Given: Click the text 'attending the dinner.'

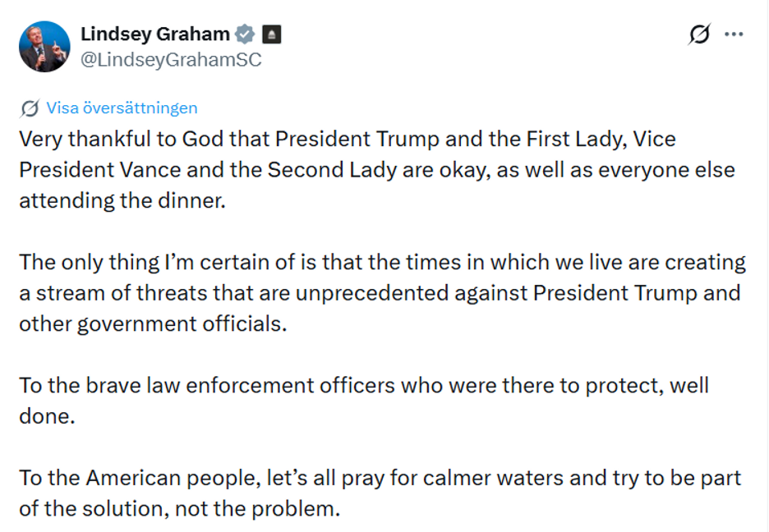Looking at the screenshot, I should coord(122,200).
